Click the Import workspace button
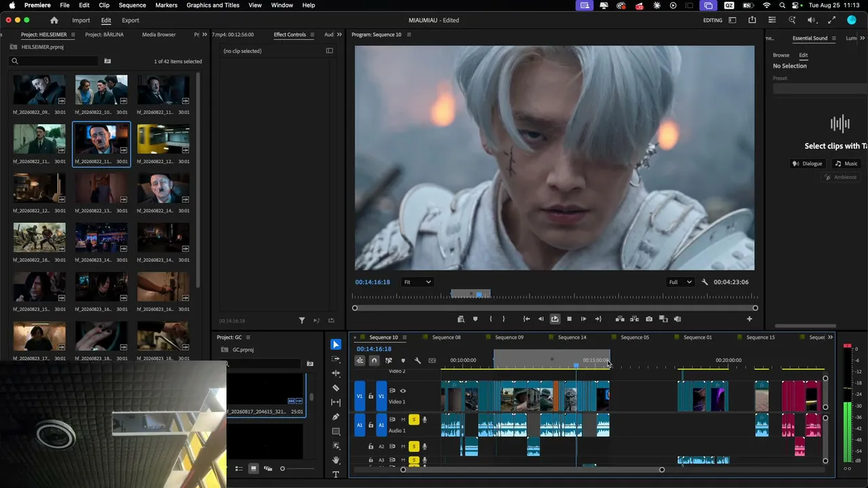This screenshot has width=868, height=488. coord(81,20)
